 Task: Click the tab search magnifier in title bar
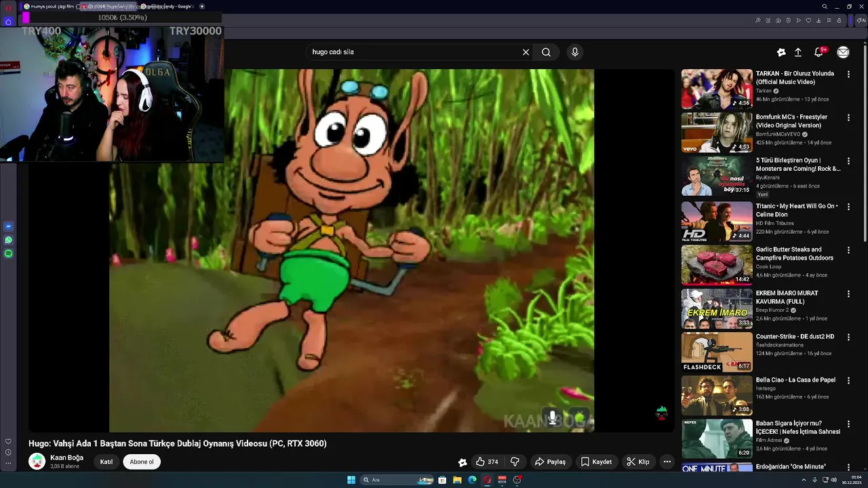(825, 7)
